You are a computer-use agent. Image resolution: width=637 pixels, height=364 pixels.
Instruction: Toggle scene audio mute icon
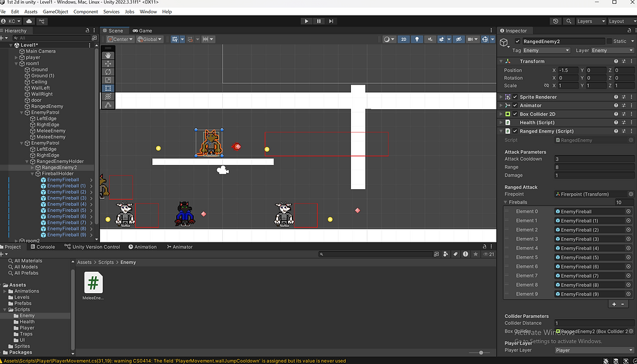point(430,40)
